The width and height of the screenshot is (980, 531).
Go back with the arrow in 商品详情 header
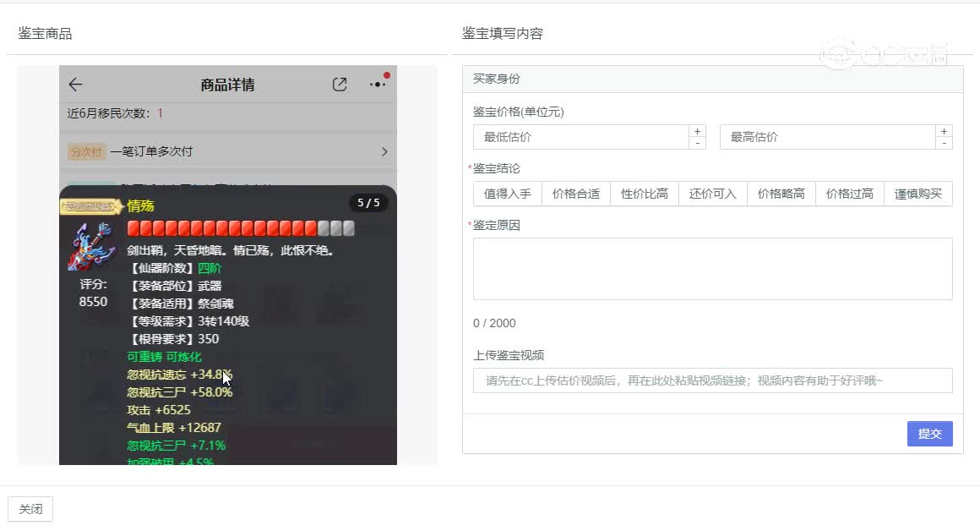point(76,85)
